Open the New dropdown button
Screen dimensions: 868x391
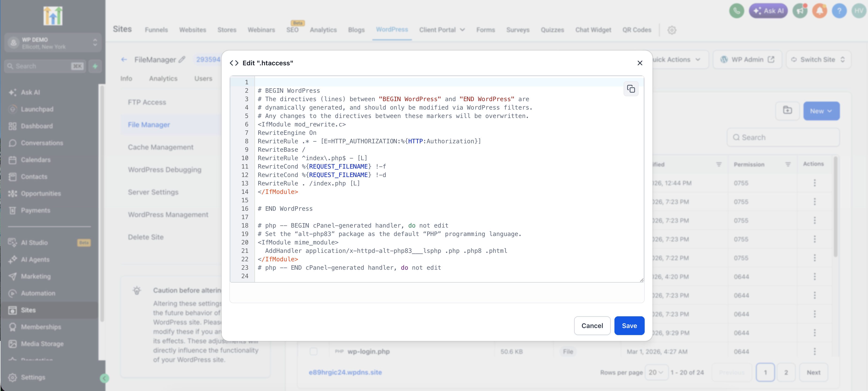(x=821, y=111)
